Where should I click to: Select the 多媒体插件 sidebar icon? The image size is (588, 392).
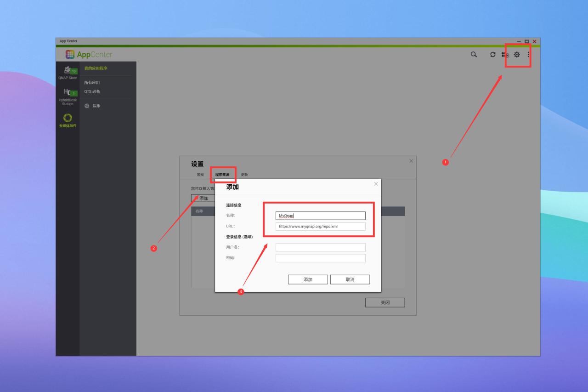click(68, 120)
